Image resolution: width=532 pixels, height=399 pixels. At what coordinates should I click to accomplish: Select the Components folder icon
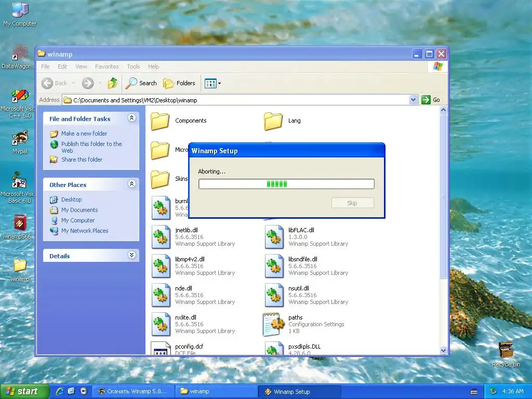pyautogui.click(x=160, y=121)
